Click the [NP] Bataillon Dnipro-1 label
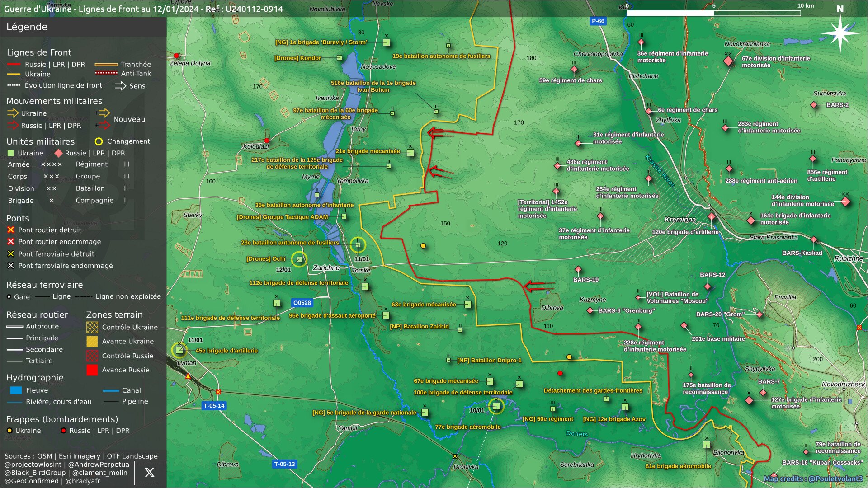This screenshot has width=868, height=488. 489,361
